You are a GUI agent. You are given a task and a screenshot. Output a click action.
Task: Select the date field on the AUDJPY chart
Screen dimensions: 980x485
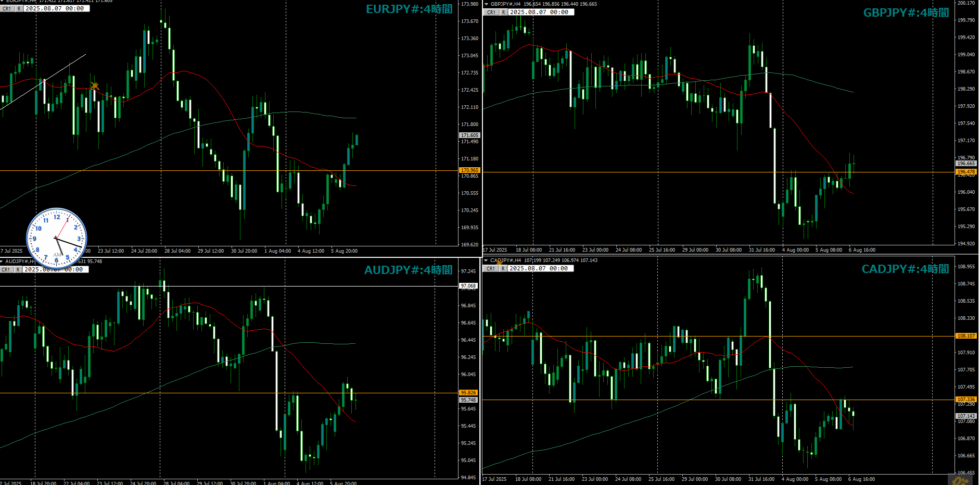(55, 269)
